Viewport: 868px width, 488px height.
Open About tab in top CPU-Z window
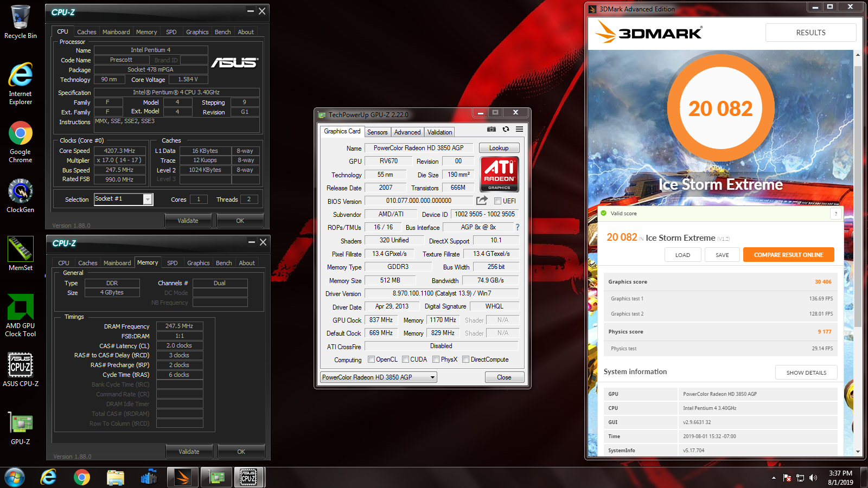pos(246,32)
